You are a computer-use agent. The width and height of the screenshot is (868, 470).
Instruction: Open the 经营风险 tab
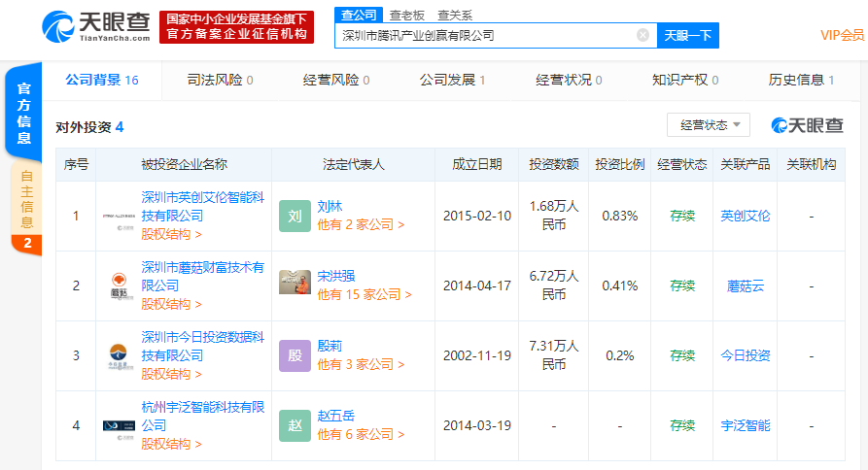pos(336,81)
